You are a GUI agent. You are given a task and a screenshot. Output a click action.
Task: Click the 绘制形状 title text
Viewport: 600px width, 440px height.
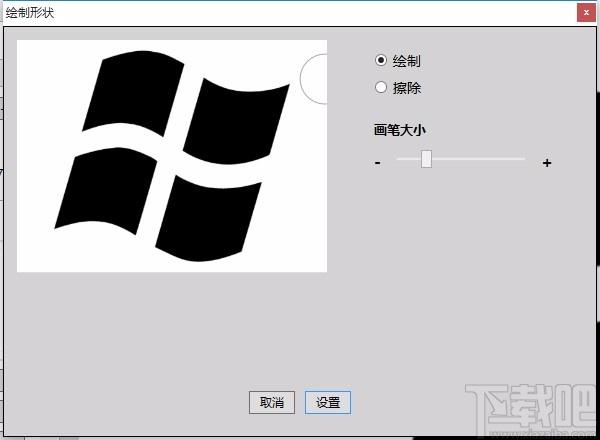click(30, 13)
